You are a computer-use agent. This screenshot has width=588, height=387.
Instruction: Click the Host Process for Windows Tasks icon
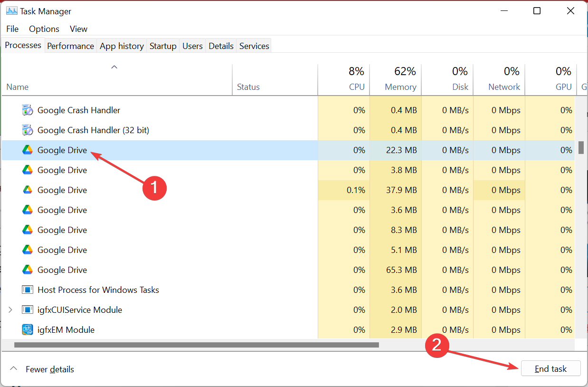point(28,290)
